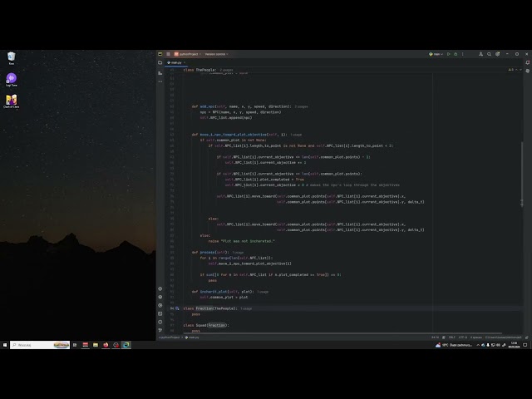The height and width of the screenshot is (399, 532).
Task: Change the UTF-8 file encoding
Action: pos(463,337)
